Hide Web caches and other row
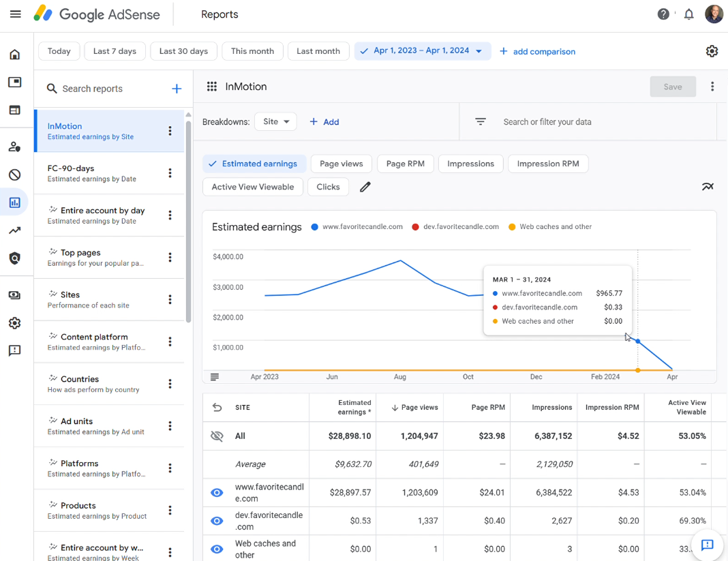728x561 pixels. (217, 549)
